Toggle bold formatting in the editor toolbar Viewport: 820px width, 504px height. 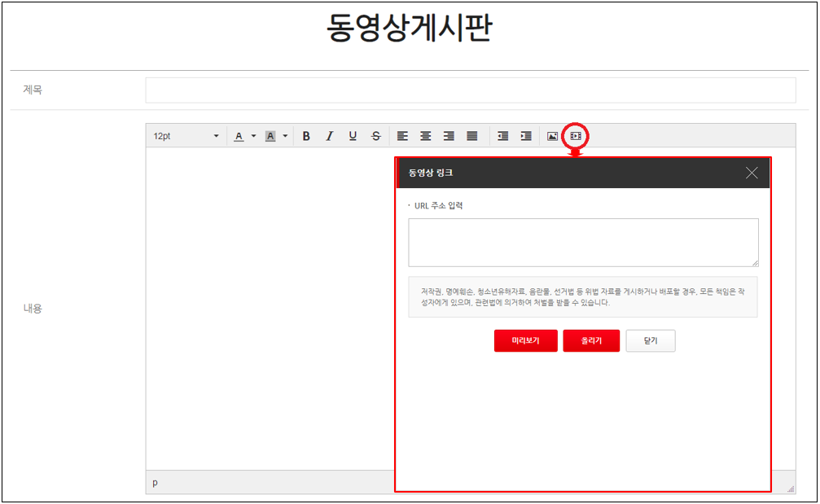(x=306, y=136)
